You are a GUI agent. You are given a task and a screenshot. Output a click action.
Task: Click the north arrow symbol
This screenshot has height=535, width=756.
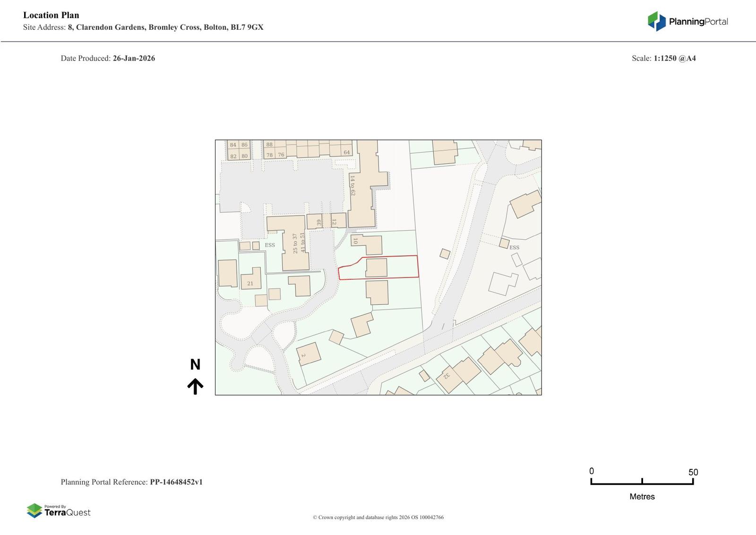[195, 386]
